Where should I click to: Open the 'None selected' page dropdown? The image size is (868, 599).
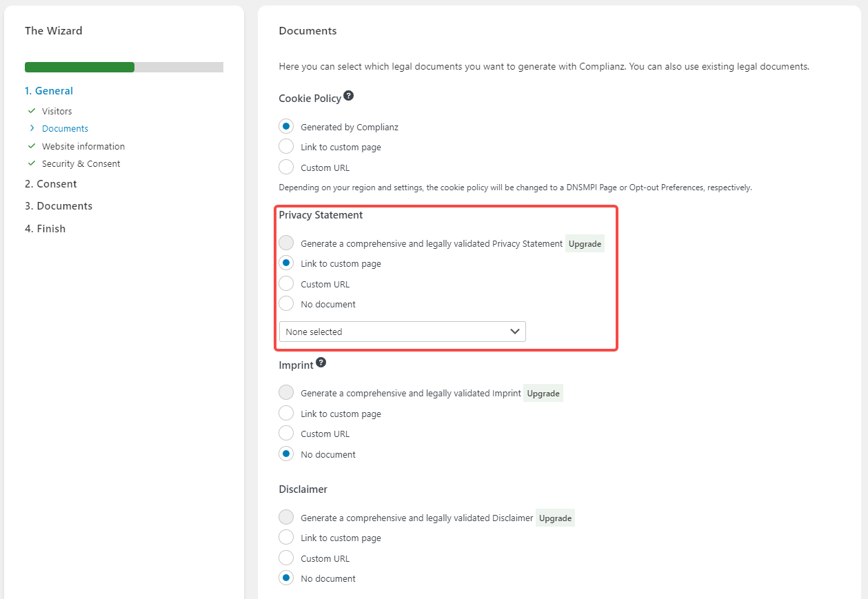[402, 332]
